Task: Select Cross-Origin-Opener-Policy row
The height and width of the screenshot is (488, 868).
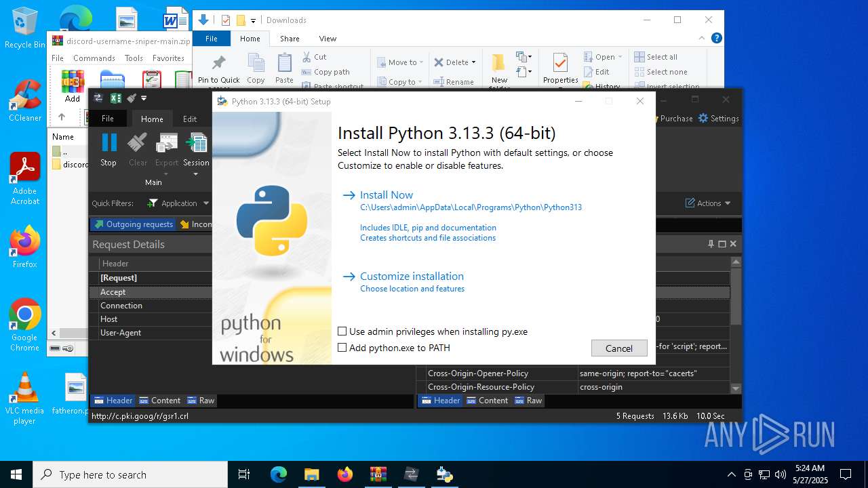Action: click(x=574, y=373)
